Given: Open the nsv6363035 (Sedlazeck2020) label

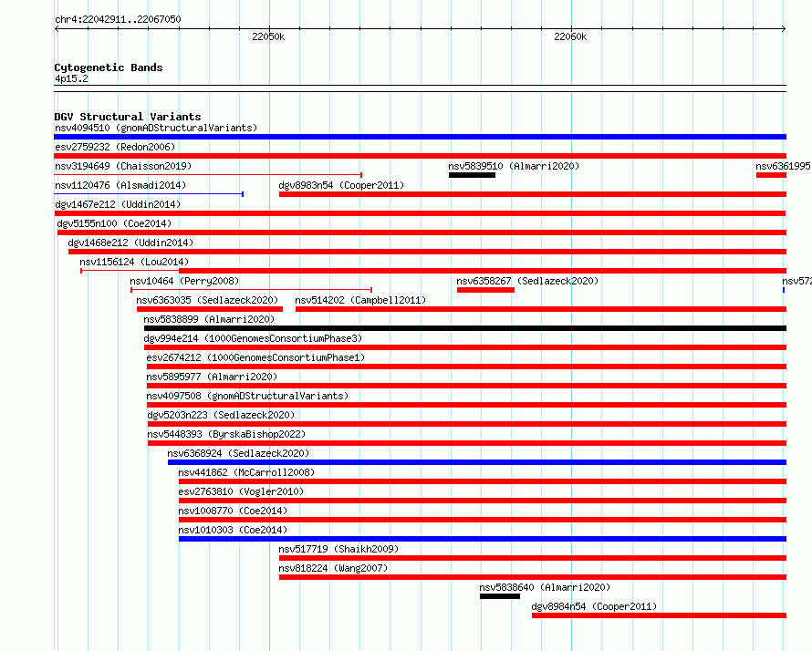Looking at the screenshot, I should (207, 300).
